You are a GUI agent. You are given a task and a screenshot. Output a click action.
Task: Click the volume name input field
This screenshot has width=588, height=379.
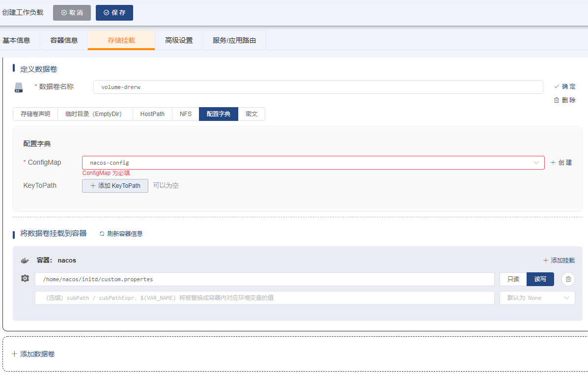click(318, 87)
